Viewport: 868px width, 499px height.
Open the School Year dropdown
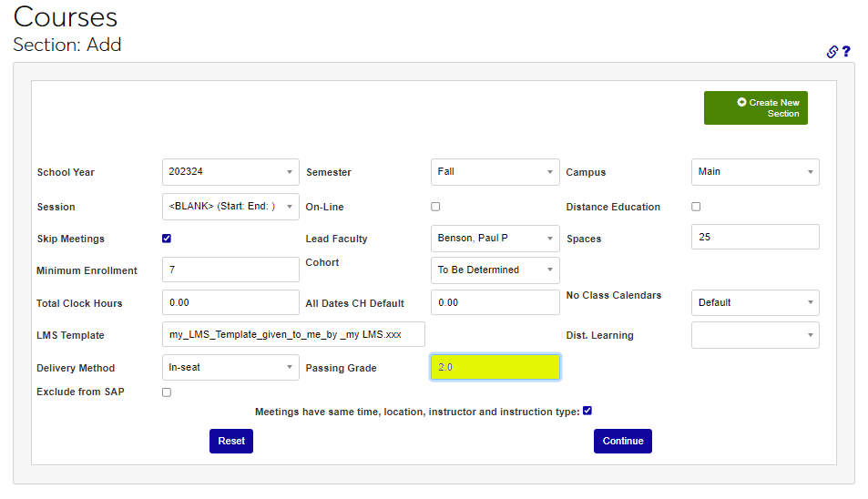click(x=230, y=172)
